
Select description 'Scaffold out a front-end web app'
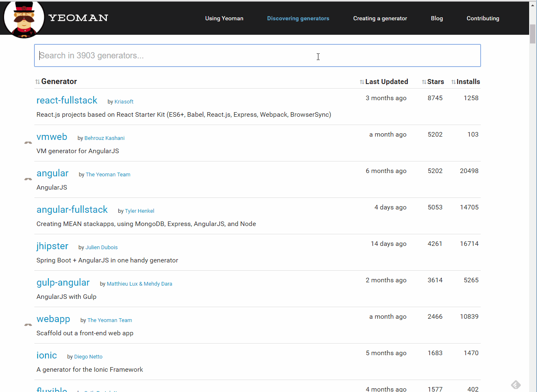coord(85,333)
